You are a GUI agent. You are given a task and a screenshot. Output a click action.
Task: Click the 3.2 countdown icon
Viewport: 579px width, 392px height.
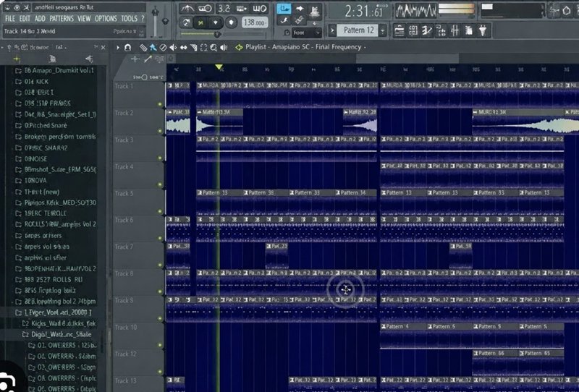point(224,9)
